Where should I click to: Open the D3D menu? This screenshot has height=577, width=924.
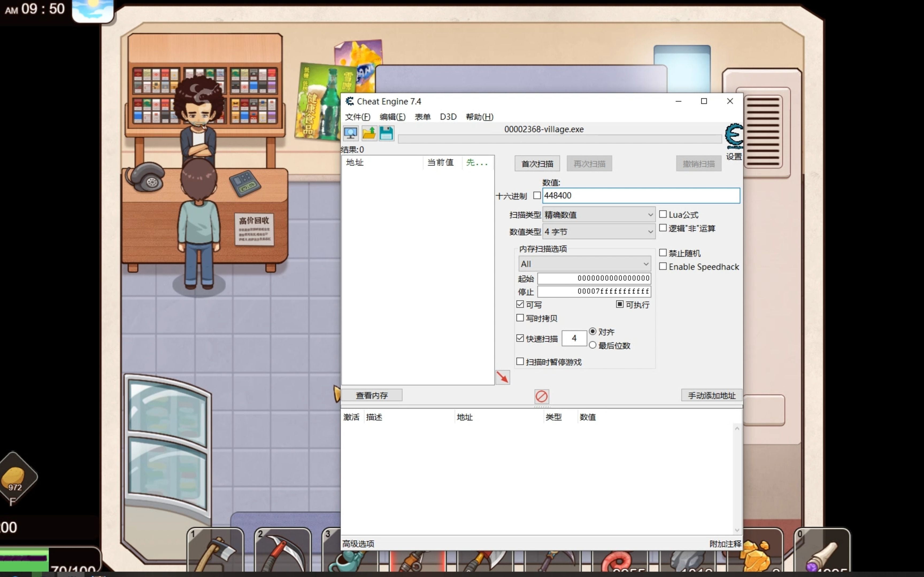click(448, 117)
